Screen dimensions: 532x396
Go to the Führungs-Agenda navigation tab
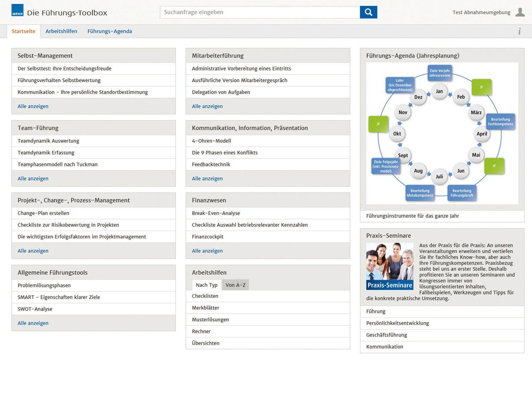pyautogui.click(x=110, y=31)
